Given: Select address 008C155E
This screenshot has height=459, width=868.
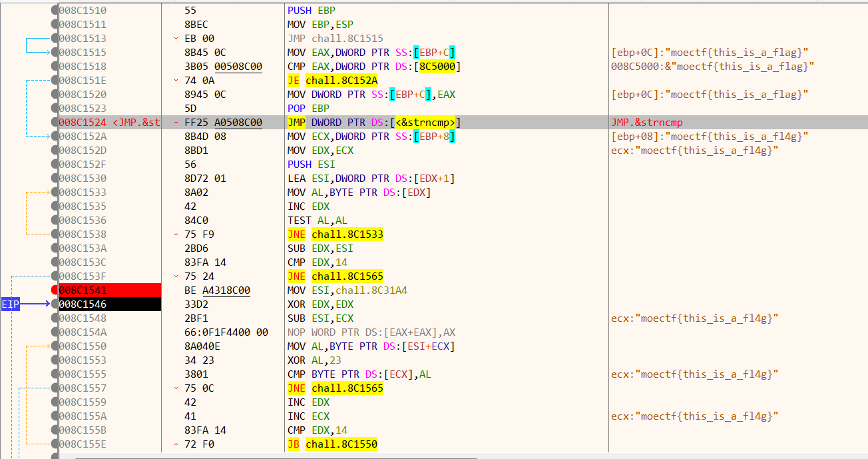Looking at the screenshot, I should click(x=83, y=444).
